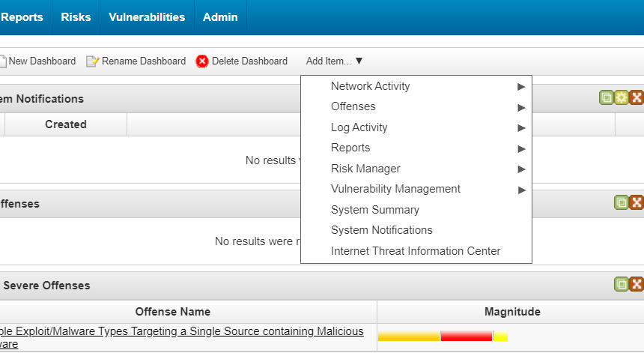This screenshot has width=644, height=353.
Task: Detach the Offenses panel using green icon
Action: (622, 202)
